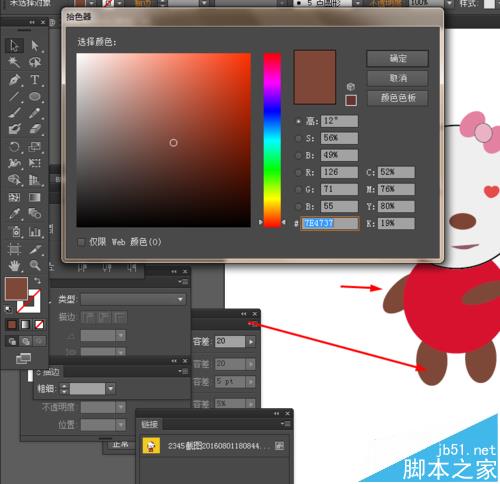Confirm with the 确定 button

[x=397, y=59]
